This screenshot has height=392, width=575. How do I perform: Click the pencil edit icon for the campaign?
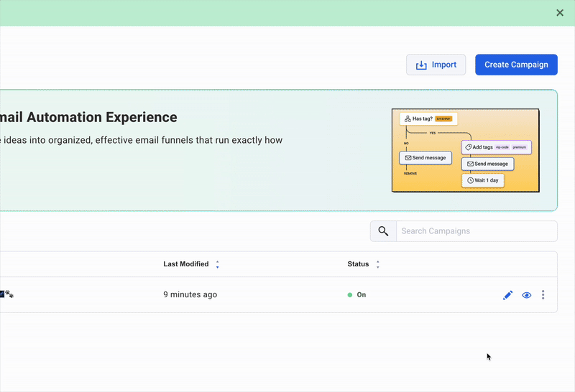(x=508, y=295)
